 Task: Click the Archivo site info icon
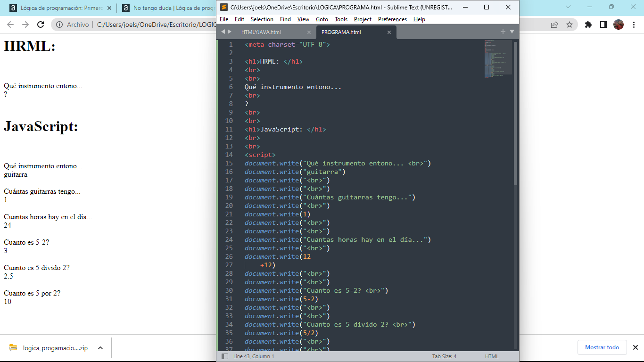(59, 25)
